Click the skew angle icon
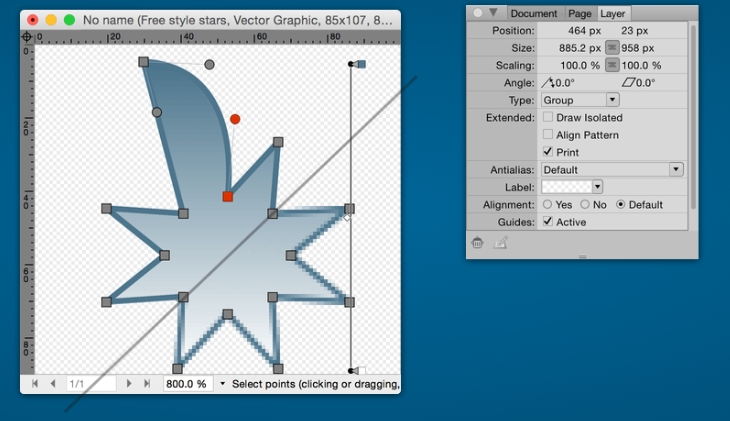 pyautogui.click(x=629, y=82)
